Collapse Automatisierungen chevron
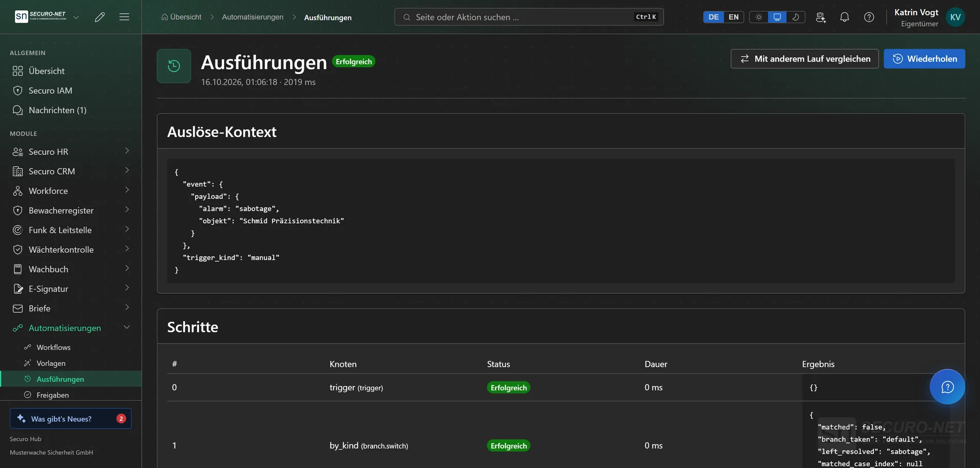 click(x=127, y=327)
